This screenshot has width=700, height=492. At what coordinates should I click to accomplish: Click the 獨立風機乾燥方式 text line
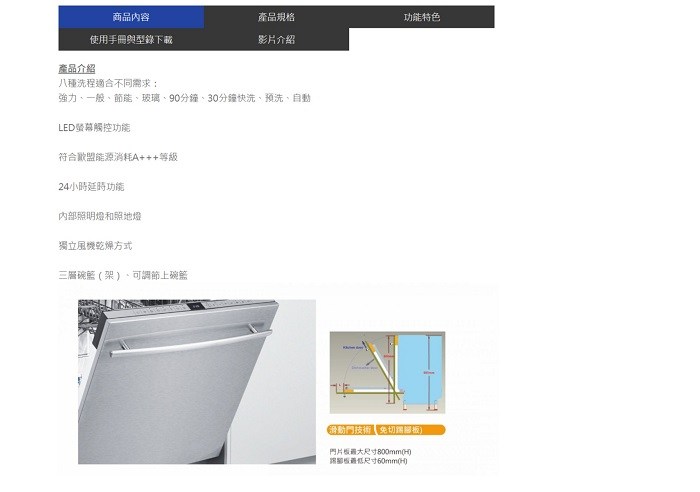(96, 246)
